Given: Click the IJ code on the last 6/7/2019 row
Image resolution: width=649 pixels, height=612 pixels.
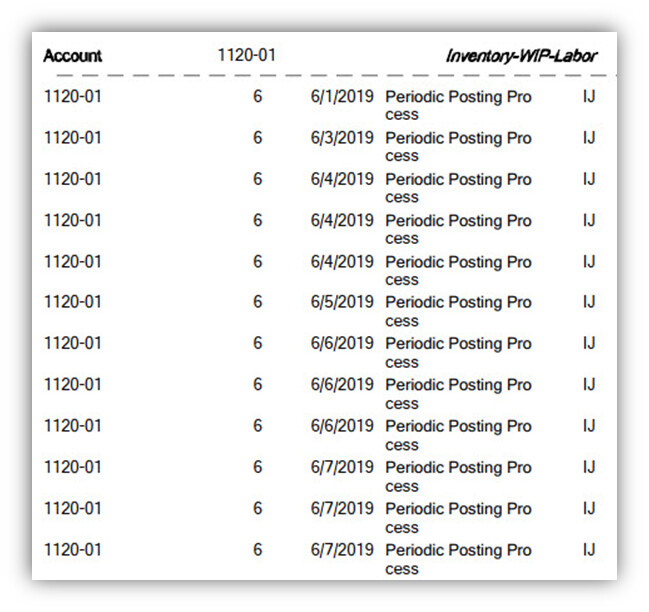Looking at the screenshot, I should coord(589,550).
